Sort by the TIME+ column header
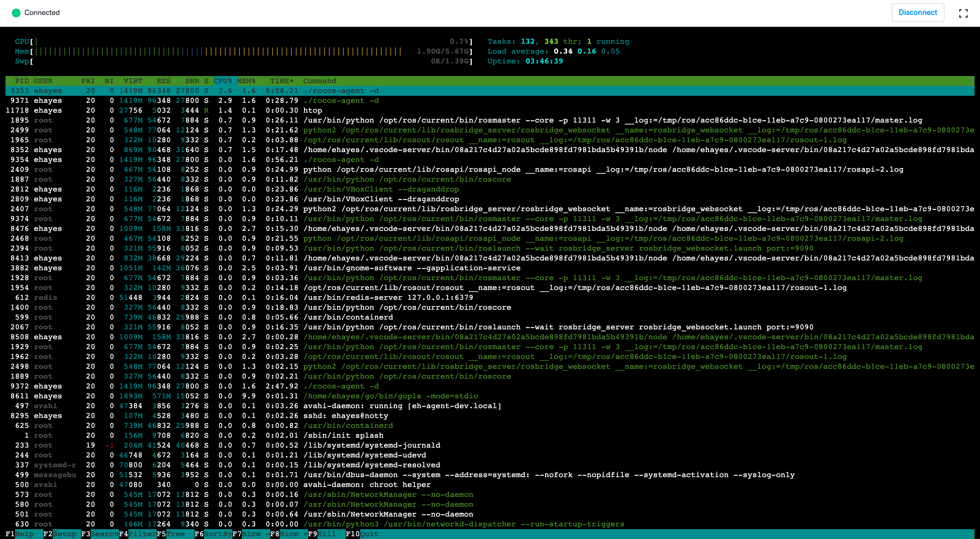This screenshot has width=980, height=539. (x=282, y=81)
